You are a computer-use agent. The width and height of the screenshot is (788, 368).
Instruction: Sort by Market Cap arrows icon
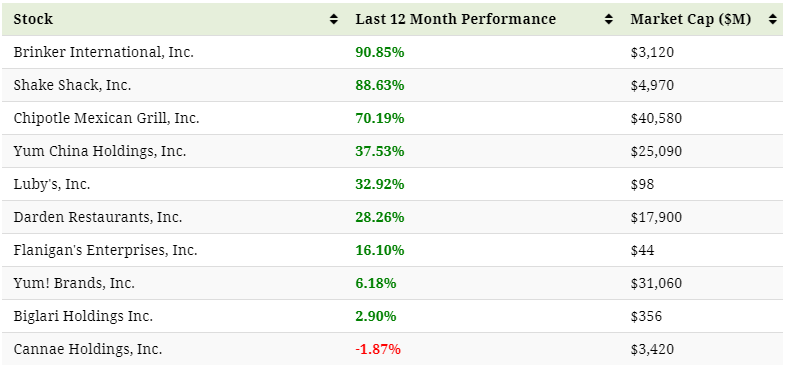tap(773, 19)
